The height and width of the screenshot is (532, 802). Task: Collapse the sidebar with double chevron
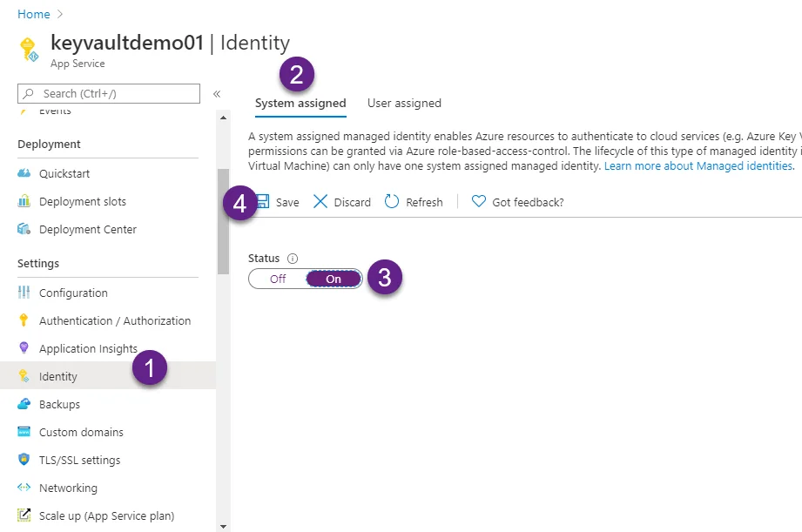tap(217, 94)
